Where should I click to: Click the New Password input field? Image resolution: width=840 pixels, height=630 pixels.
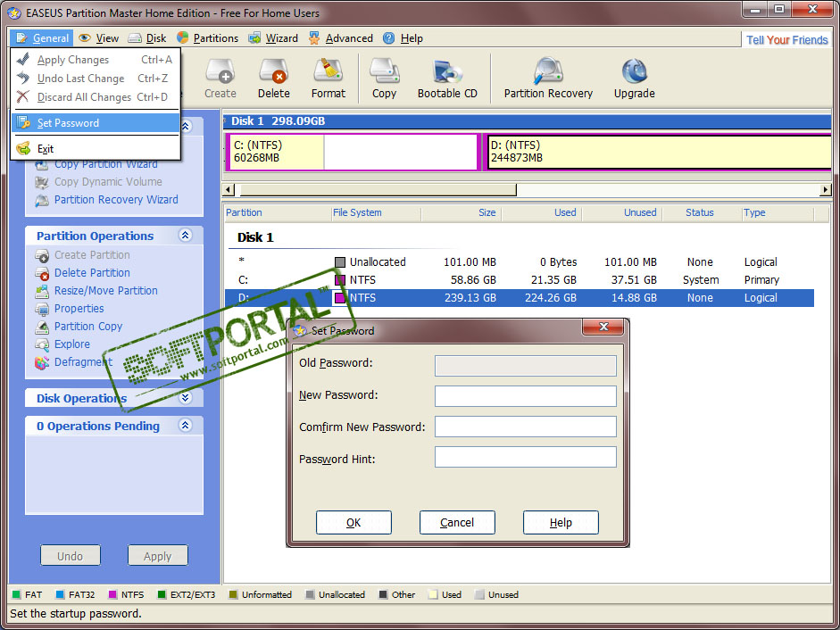tap(526, 396)
